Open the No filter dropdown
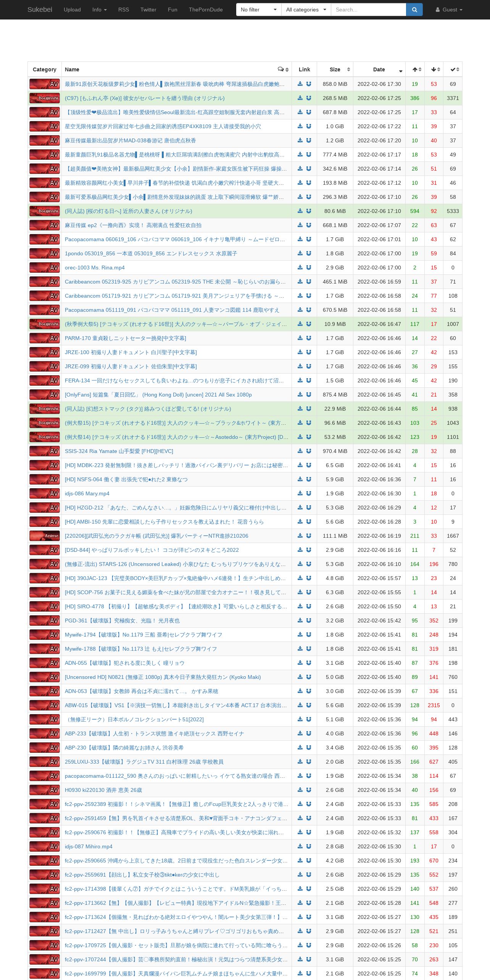490x980 pixels. coord(259,10)
